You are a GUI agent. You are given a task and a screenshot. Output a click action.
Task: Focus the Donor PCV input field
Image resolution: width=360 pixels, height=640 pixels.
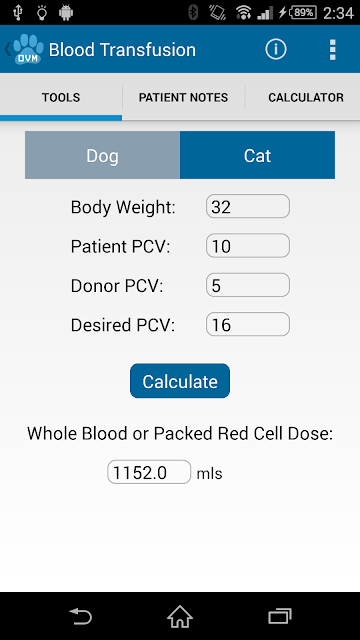coord(248,285)
